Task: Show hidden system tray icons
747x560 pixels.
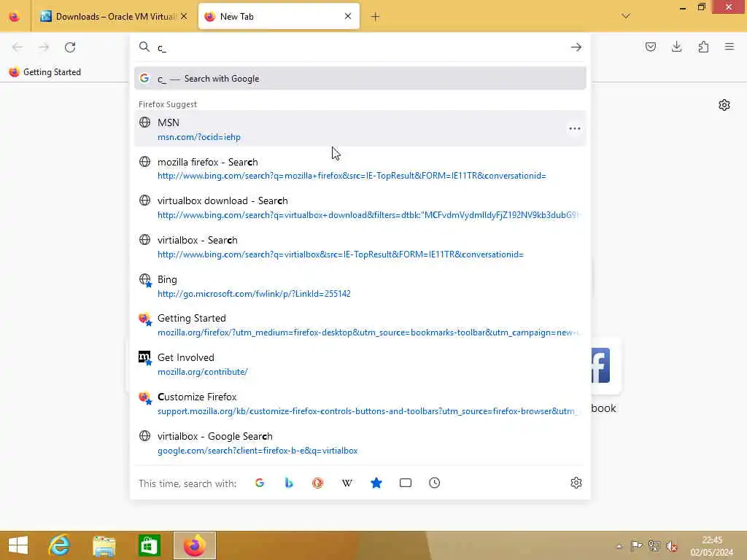Action: (x=619, y=546)
